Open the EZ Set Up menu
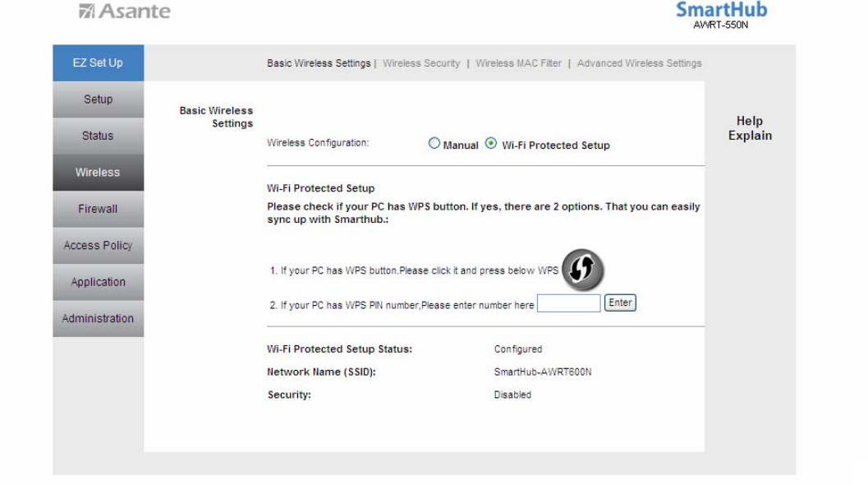 tap(98, 62)
